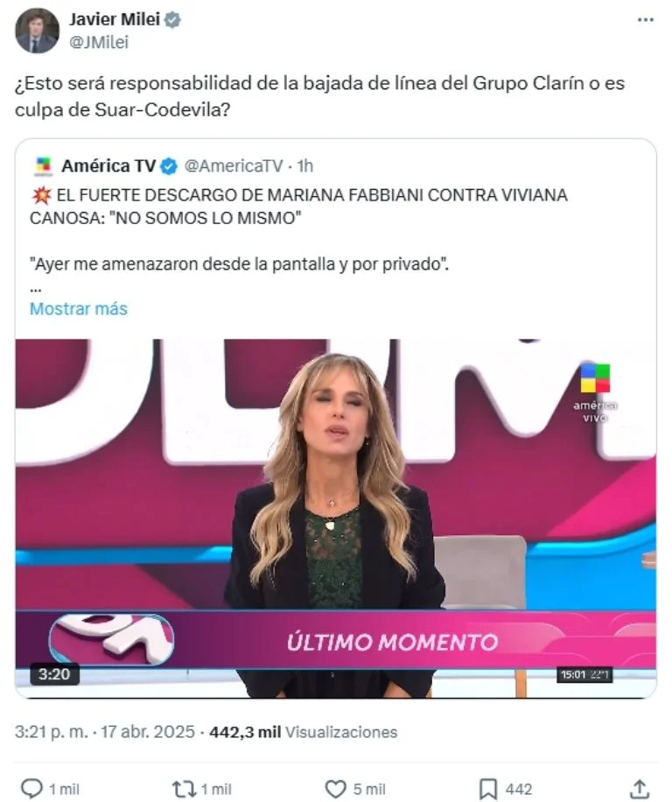Viewport: 672px width, 802px height.
Task: Click the repost arrows icon
Action: 183,788
